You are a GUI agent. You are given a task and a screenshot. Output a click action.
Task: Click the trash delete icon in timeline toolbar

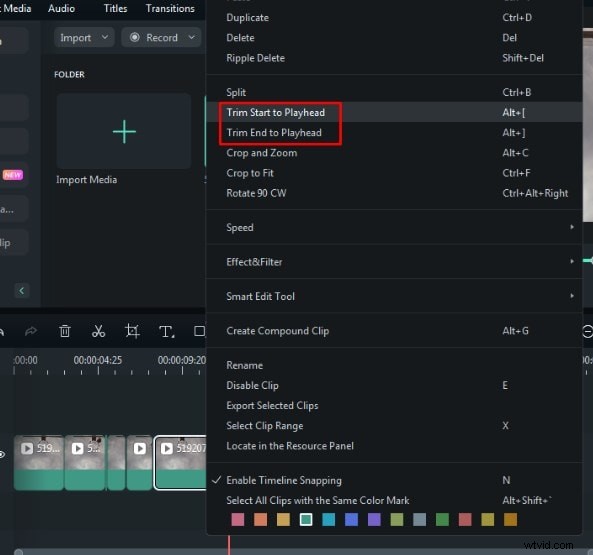coord(65,331)
